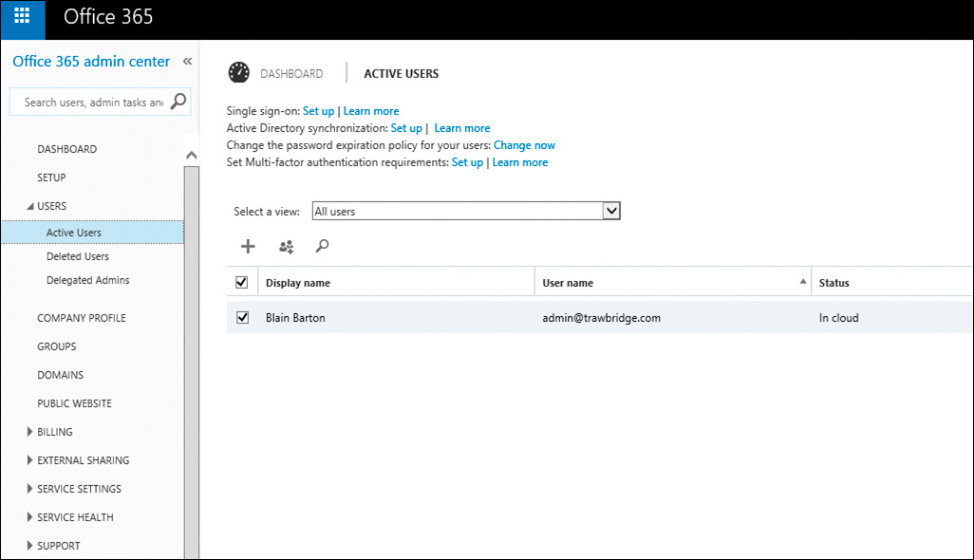Viewport: 974px width, 560px height.
Task: Open DOMAINS page
Action: [x=60, y=375]
